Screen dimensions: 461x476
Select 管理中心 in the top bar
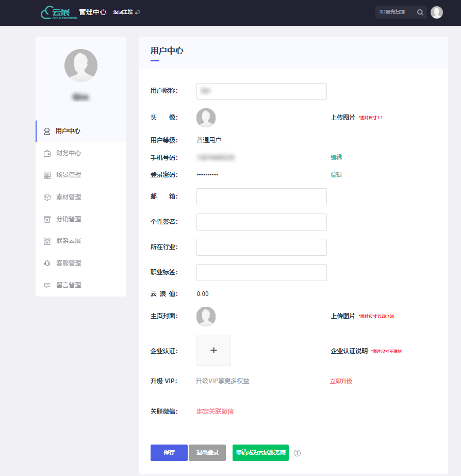(x=93, y=11)
